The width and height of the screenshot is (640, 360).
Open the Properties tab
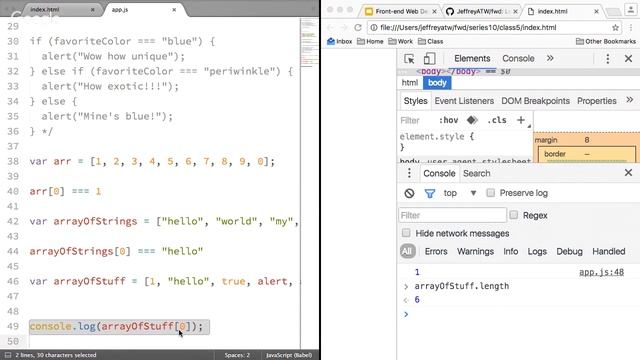pos(596,101)
